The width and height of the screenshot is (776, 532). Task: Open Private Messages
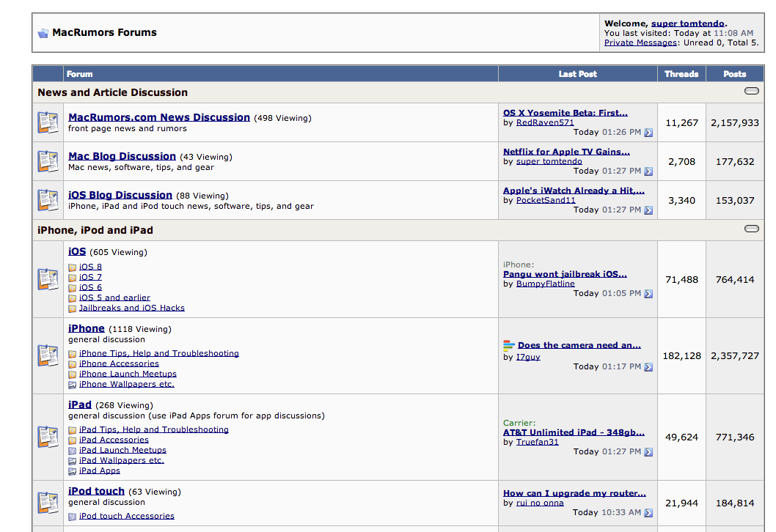coord(640,43)
